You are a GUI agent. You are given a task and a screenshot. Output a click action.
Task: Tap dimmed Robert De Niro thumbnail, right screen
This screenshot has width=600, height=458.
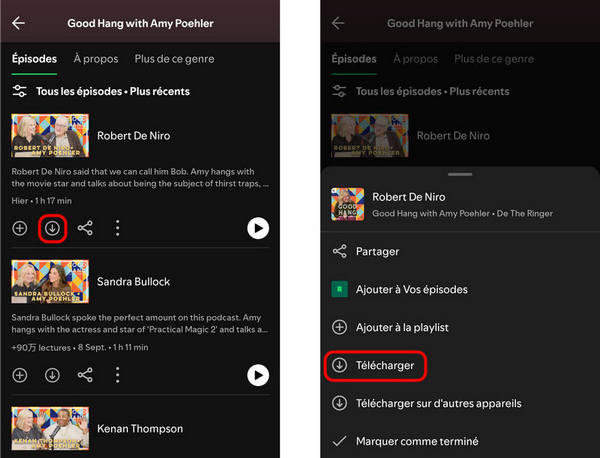coord(370,135)
